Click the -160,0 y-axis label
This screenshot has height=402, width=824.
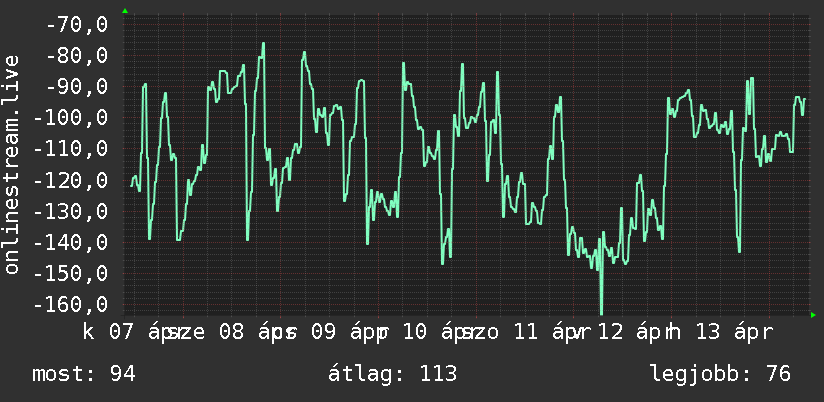(71, 304)
